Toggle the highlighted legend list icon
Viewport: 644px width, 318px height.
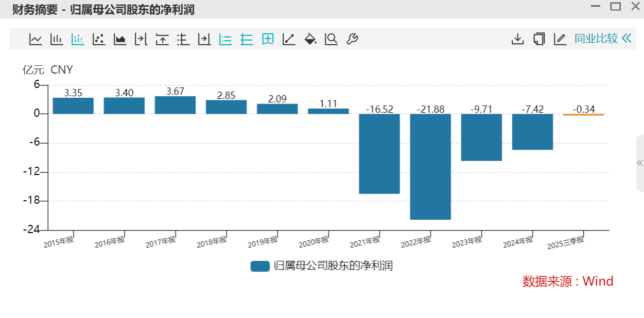click(x=225, y=39)
